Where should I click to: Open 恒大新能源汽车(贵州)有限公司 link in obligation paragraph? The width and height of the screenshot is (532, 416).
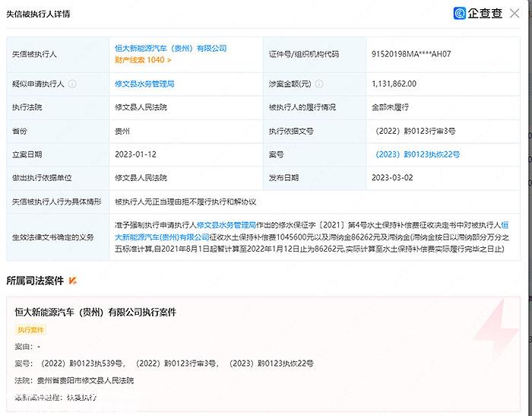coord(312,231)
